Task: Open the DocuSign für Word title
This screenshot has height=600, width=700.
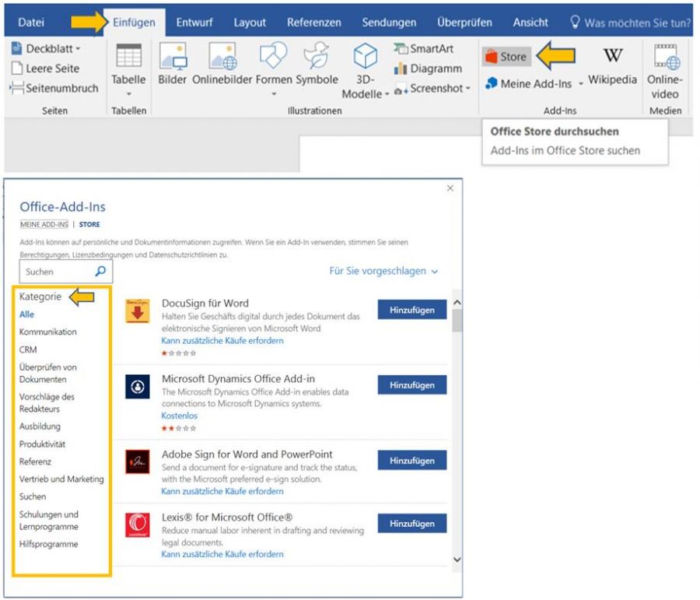Action: tap(205, 303)
